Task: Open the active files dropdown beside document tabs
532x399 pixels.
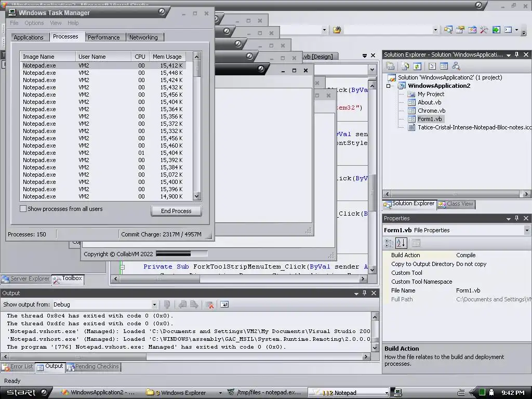Action: click(x=365, y=56)
